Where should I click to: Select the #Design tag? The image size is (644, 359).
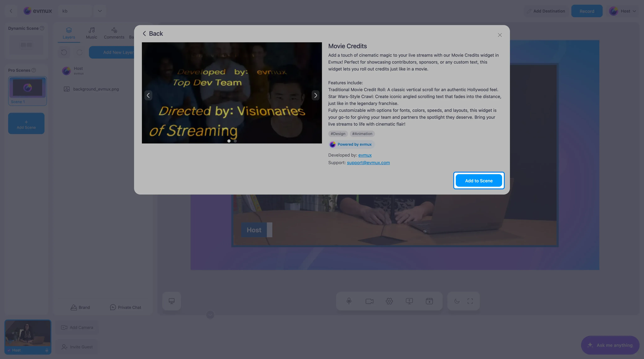click(338, 134)
